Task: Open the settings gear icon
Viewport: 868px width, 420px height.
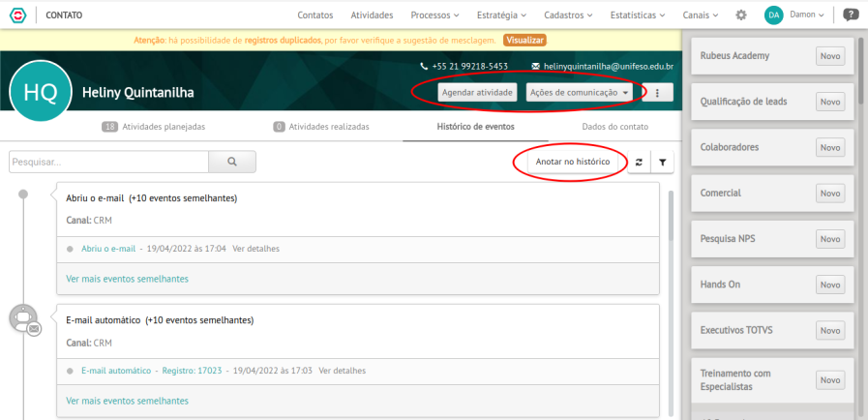Action: click(x=740, y=15)
